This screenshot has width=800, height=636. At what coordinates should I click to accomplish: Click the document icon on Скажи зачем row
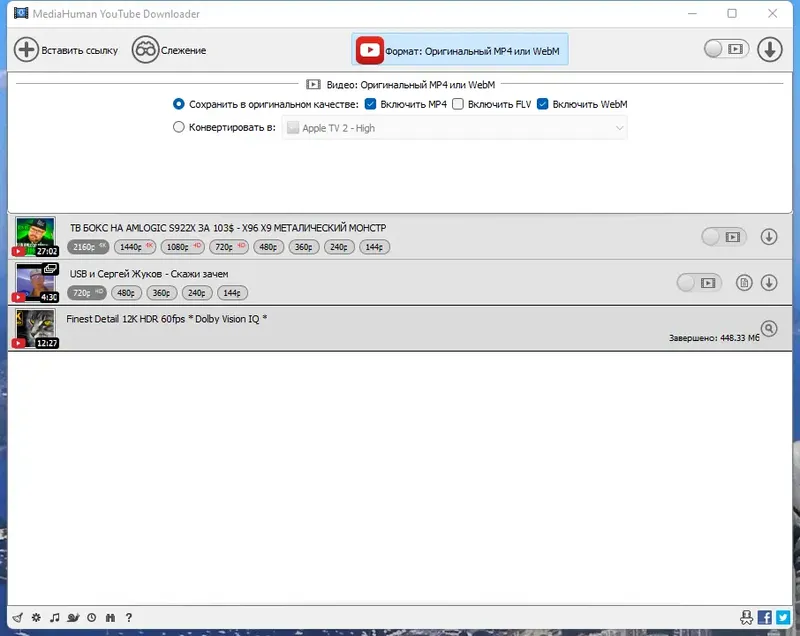744,283
